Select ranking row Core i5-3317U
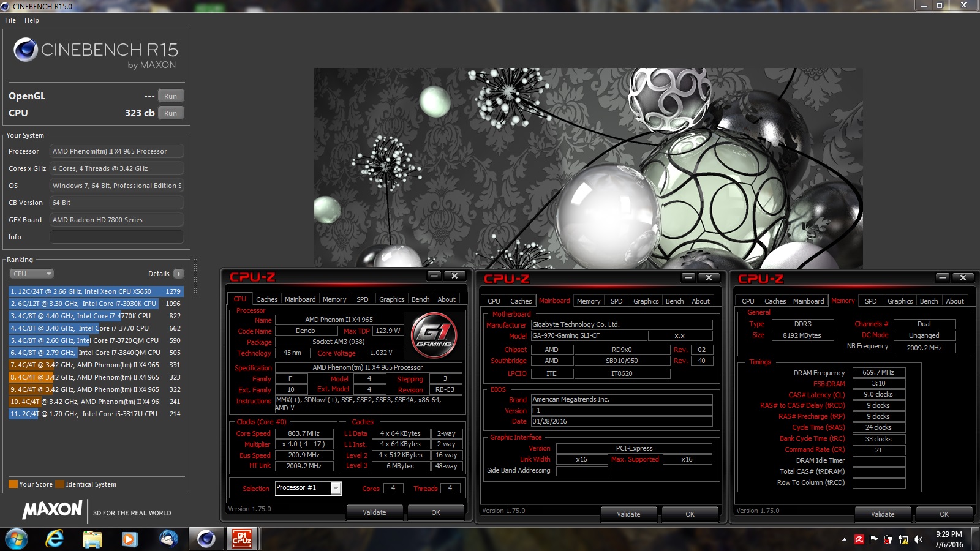The width and height of the screenshot is (980, 551). [x=96, y=414]
